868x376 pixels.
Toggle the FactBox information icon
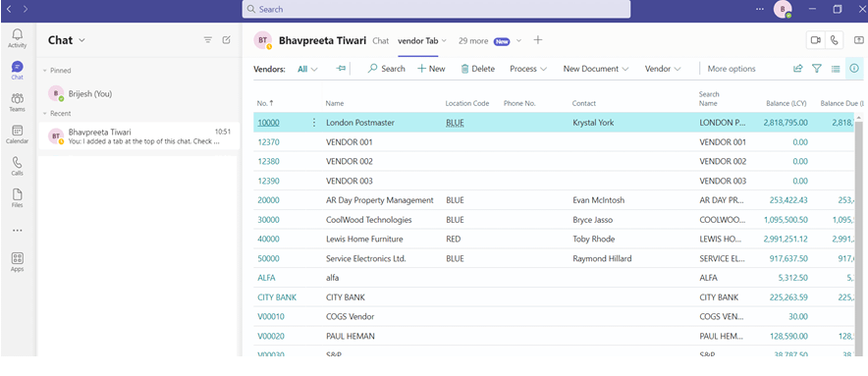coord(854,69)
